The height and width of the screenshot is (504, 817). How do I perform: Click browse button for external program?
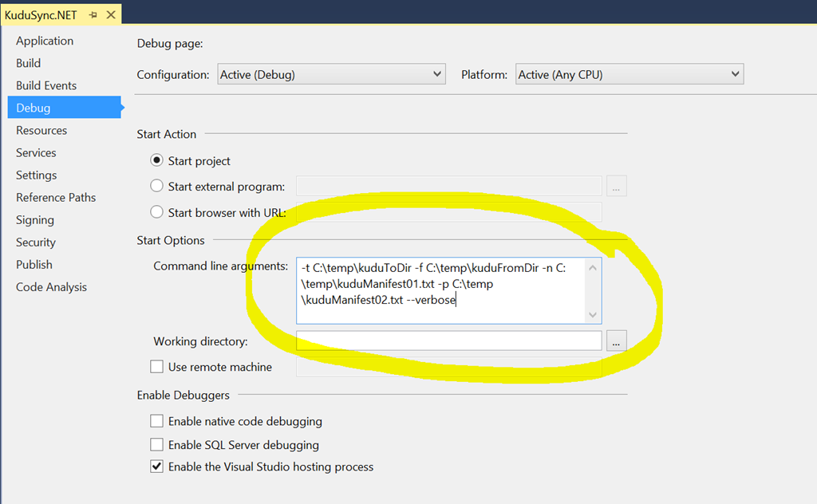point(617,186)
